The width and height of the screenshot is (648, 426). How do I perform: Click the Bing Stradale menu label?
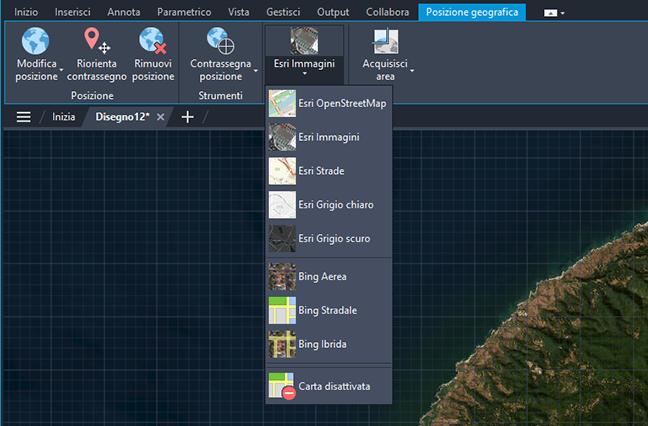pyautogui.click(x=328, y=310)
